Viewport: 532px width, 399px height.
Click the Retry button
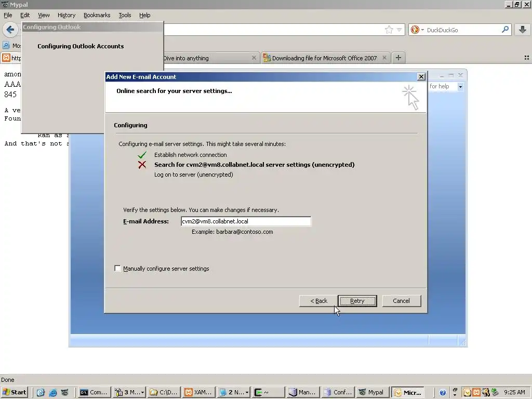(357, 301)
